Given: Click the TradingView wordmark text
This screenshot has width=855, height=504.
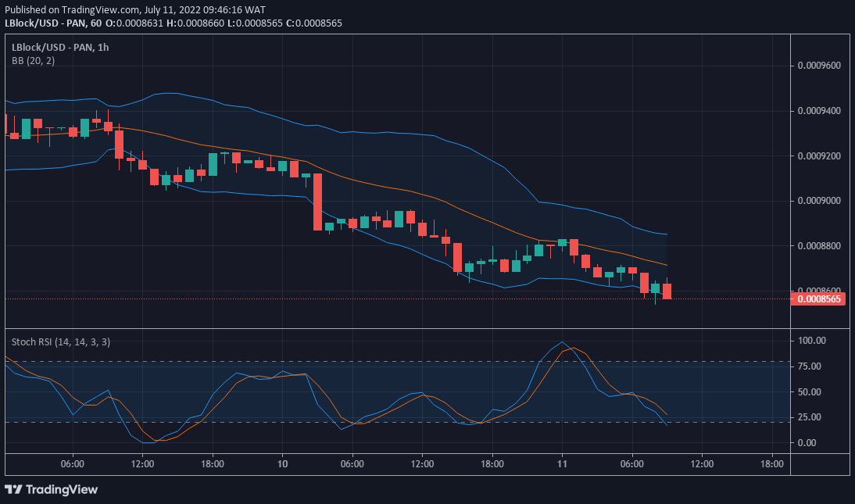Looking at the screenshot, I should click(62, 489).
